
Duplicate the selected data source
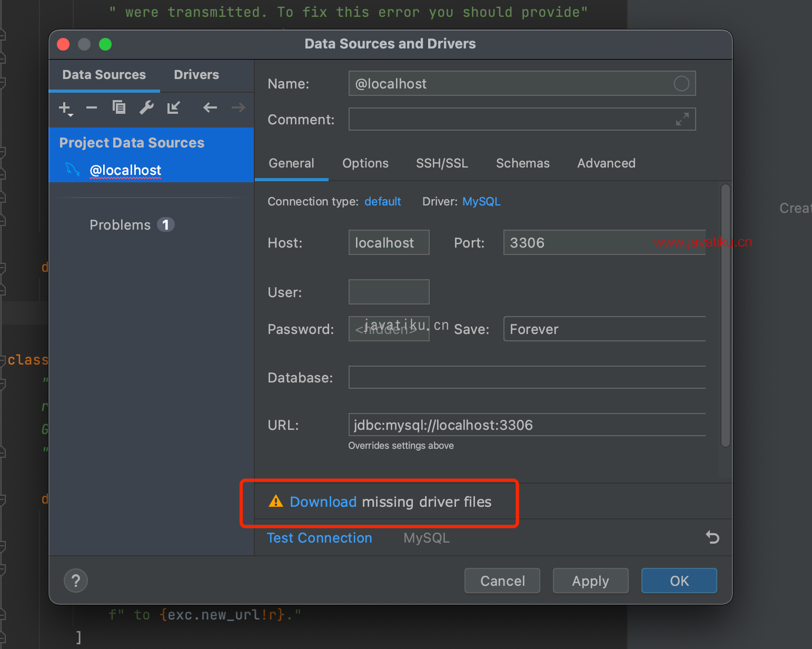119,107
